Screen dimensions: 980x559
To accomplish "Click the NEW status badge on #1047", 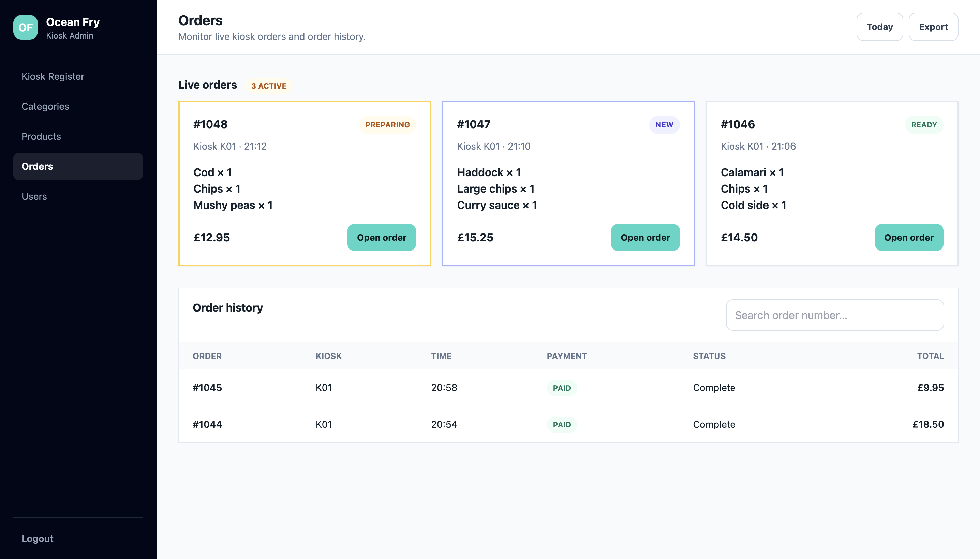I will tap(664, 125).
